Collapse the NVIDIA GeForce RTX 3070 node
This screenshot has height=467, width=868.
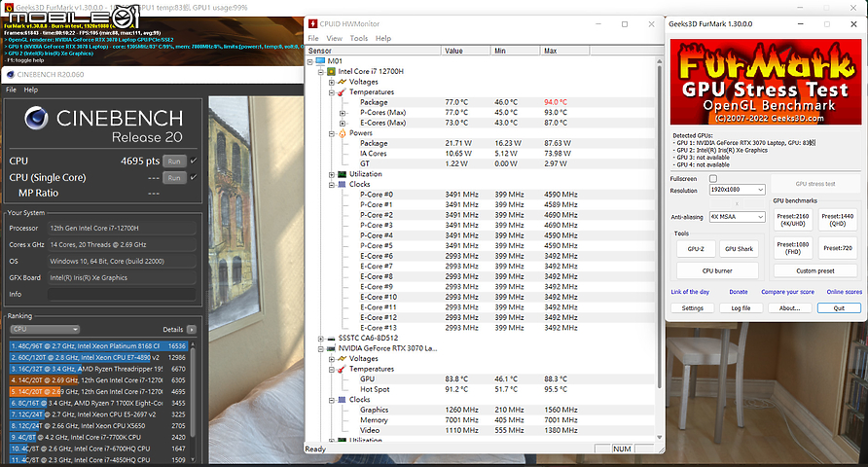click(x=321, y=348)
